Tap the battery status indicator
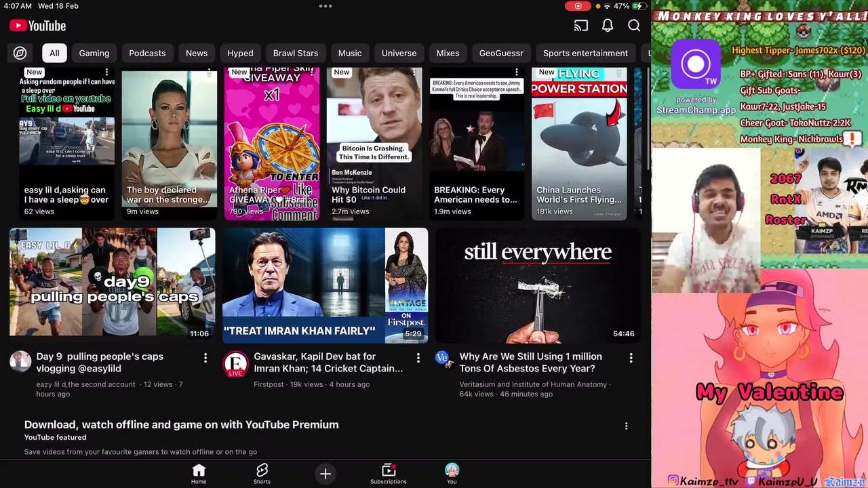Image resolution: width=868 pixels, height=488 pixels. click(638, 6)
